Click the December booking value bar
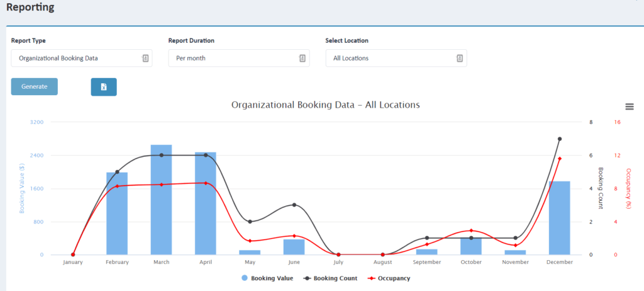The height and width of the screenshot is (291, 644). pos(559,218)
